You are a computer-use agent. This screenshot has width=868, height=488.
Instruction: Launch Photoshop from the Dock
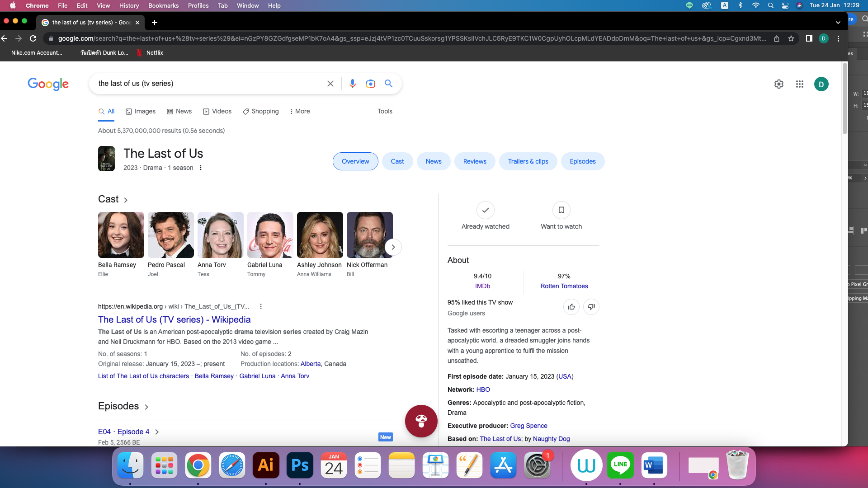tap(300, 465)
